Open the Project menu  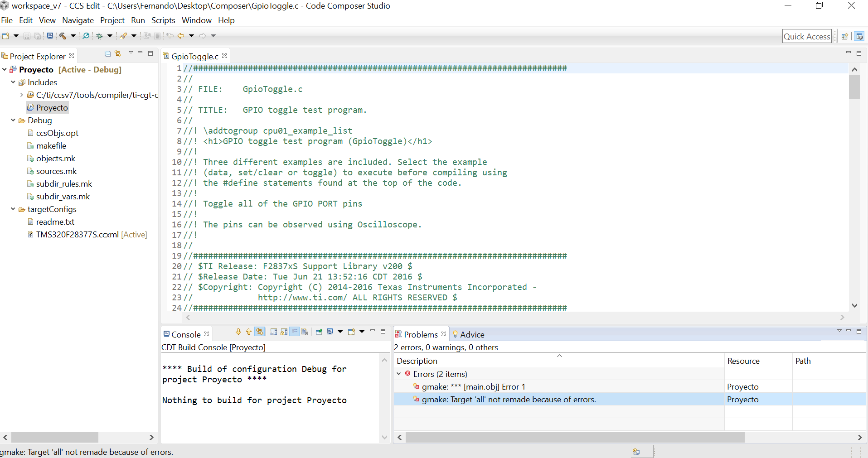(x=112, y=20)
